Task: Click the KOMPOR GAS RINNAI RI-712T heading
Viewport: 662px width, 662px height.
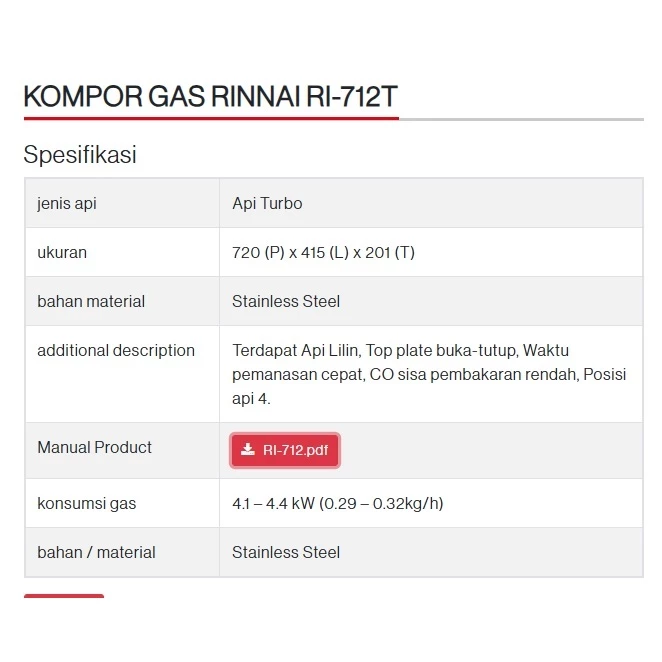Action: pyautogui.click(x=211, y=97)
